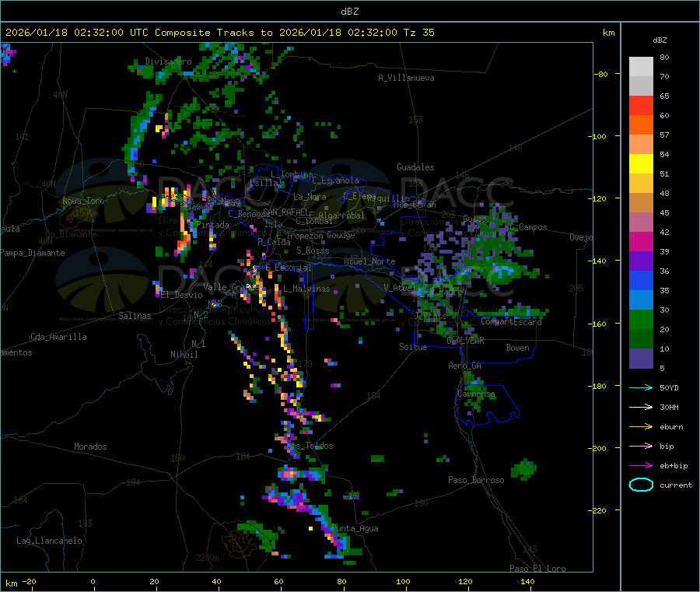Click the A_Villanueva map label
700x592 pixels.
tap(406, 78)
